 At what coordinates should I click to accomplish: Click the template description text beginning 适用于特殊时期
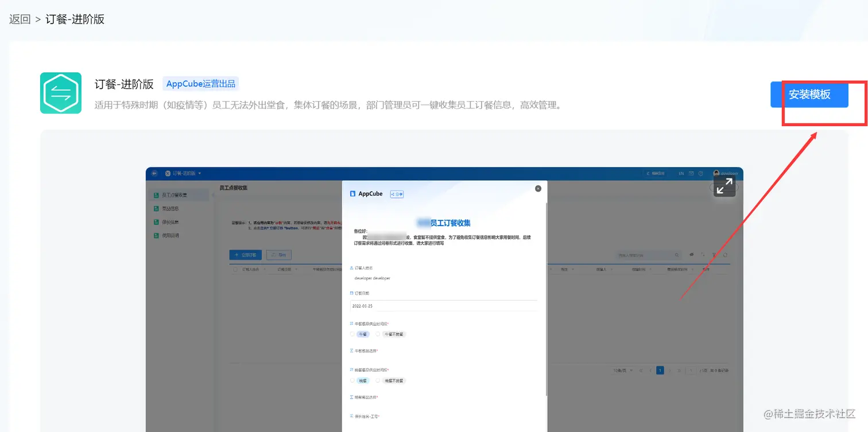point(328,106)
